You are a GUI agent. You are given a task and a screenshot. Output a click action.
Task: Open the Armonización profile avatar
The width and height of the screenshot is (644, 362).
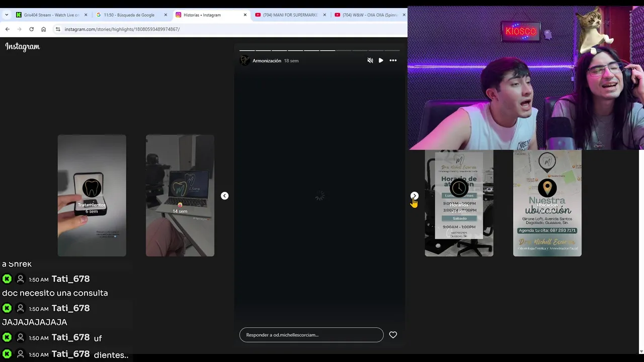click(x=245, y=60)
